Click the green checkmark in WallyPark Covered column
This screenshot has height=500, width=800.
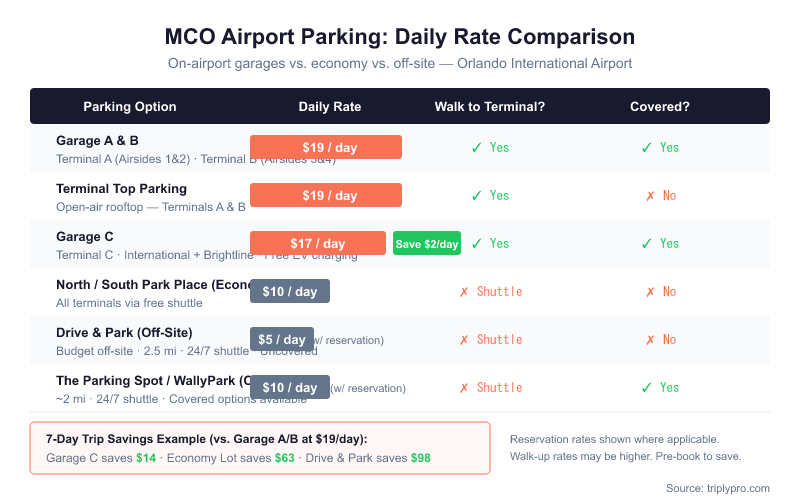point(646,388)
